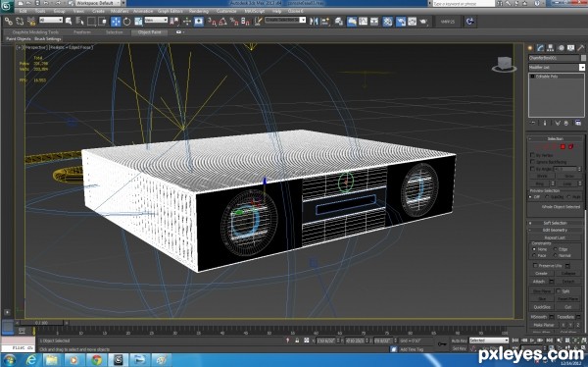The width and height of the screenshot is (588, 367).
Task: Select the Select and Link tool
Action: point(8,22)
